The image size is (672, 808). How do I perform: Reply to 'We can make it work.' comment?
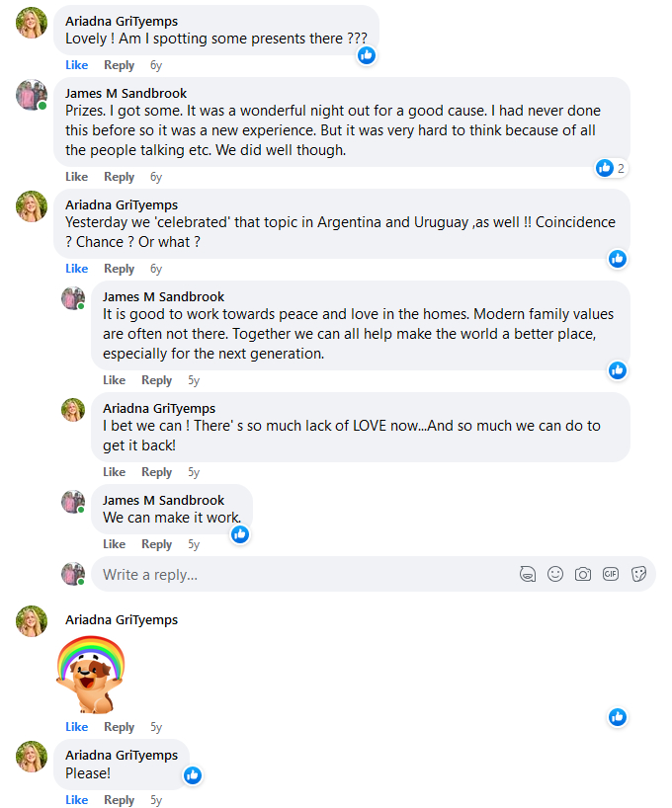coord(157,544)
